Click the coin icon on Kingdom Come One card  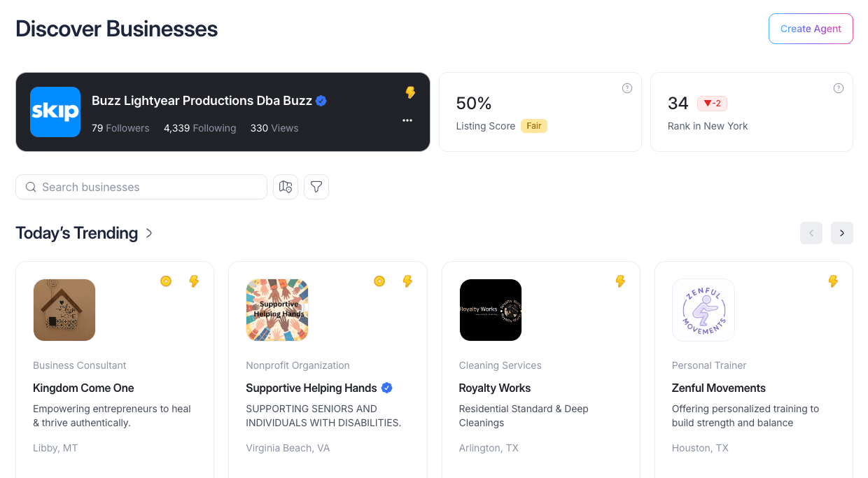(x=166, y=281)
